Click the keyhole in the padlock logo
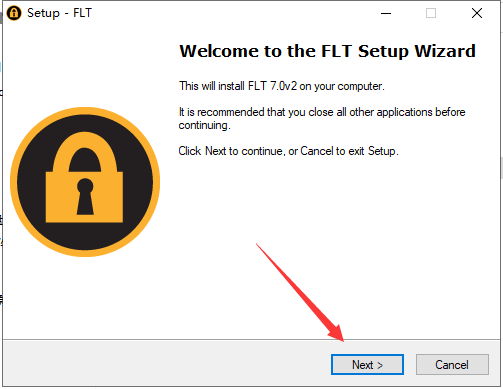Screen dimensions: 503x389 coord(85,196)
